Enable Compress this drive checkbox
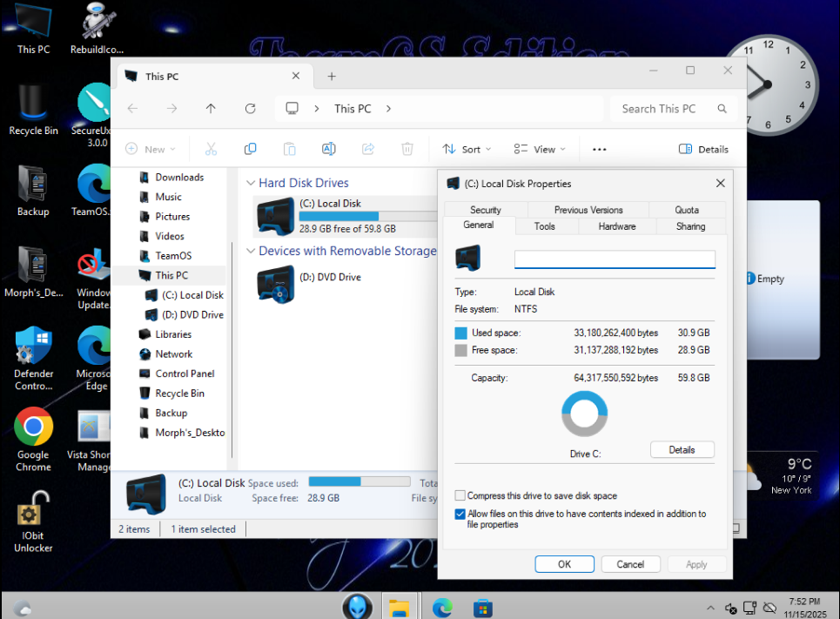 point(460,495)
